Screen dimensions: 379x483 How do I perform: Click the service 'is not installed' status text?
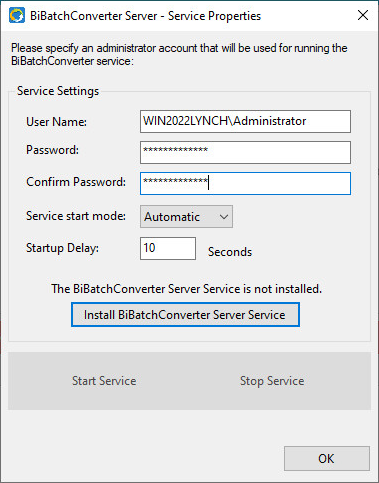[x=187, y=289]
